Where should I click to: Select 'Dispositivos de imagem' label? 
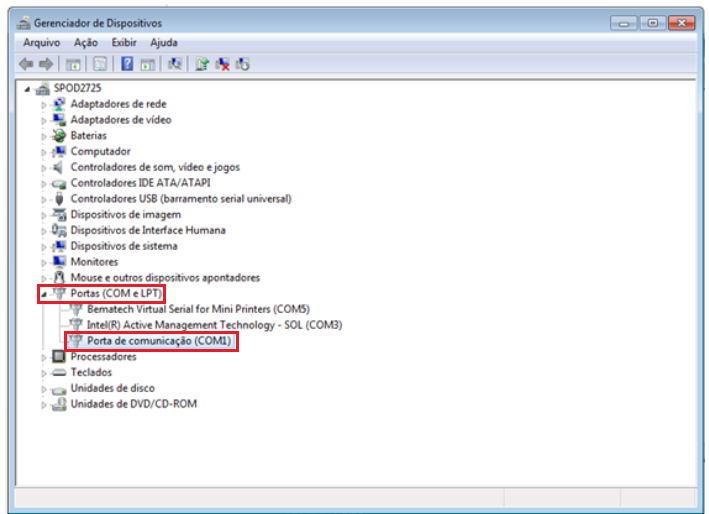126,215
